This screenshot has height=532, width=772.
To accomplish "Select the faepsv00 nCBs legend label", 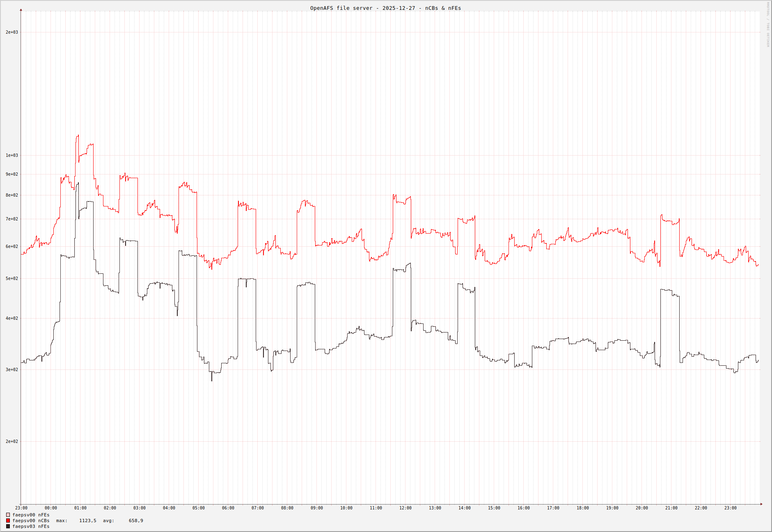I will pos(31,521).
